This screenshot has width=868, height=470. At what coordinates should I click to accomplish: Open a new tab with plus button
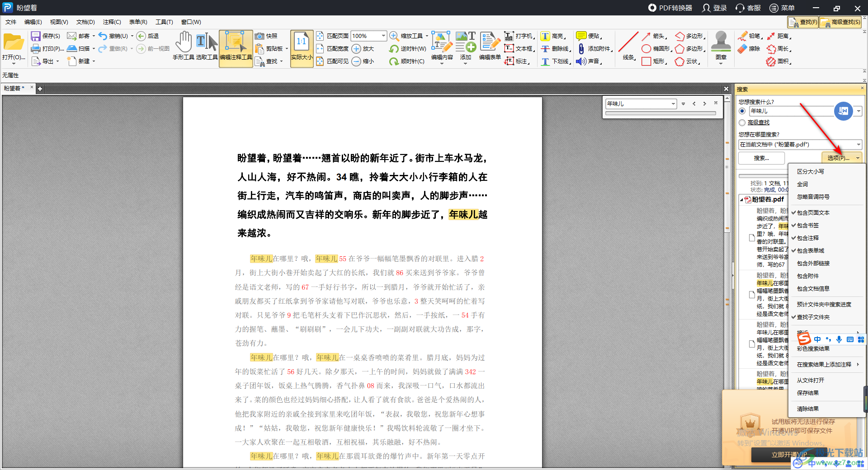[x=40, y=89]
